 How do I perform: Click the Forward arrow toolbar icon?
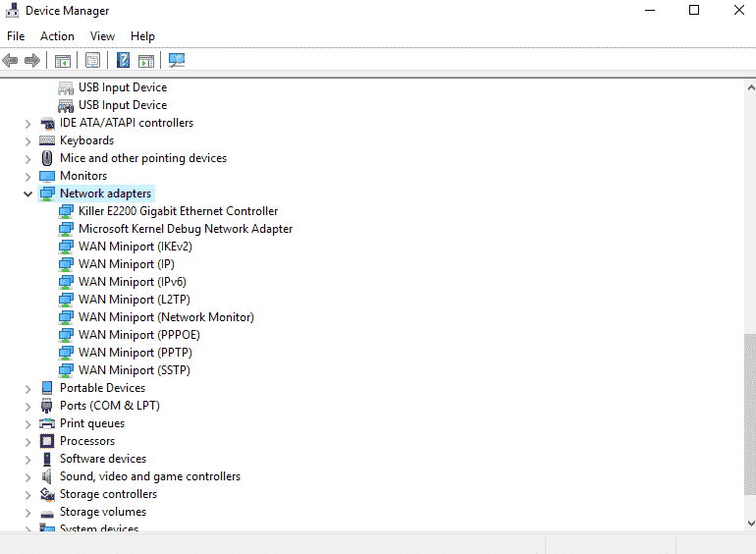[32, 60]
